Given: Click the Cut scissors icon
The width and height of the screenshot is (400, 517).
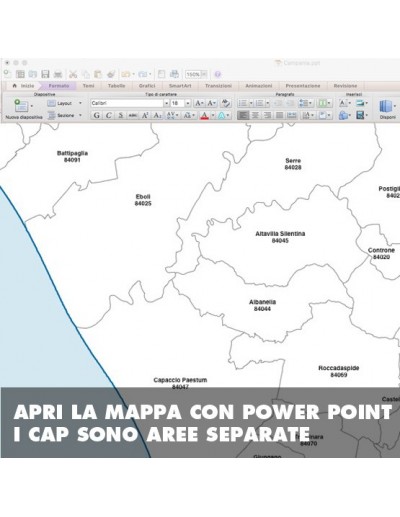Looking at the screenshot, I should (x=73, y=74).
